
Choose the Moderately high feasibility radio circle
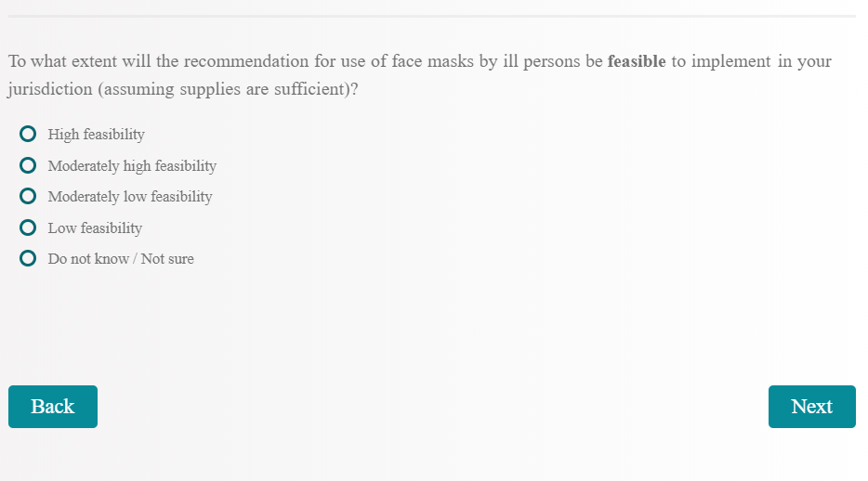pyautogui.click(x=28, y=166)
